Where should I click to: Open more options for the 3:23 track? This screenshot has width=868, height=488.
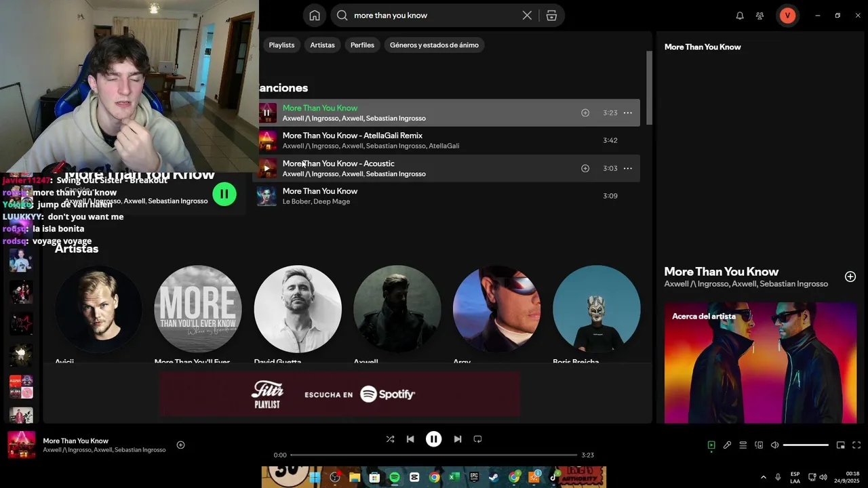(x=628, y=113)
